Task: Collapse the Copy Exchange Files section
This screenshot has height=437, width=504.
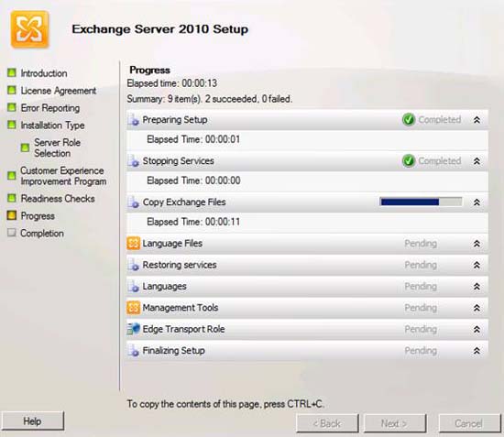Action: [477, 202]
